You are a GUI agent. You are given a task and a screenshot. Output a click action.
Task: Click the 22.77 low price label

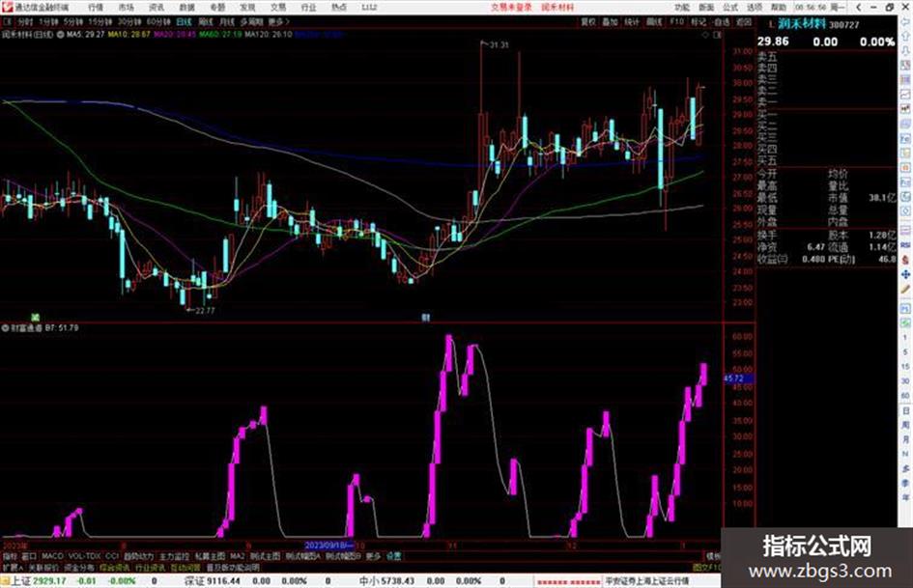[205, 310]
